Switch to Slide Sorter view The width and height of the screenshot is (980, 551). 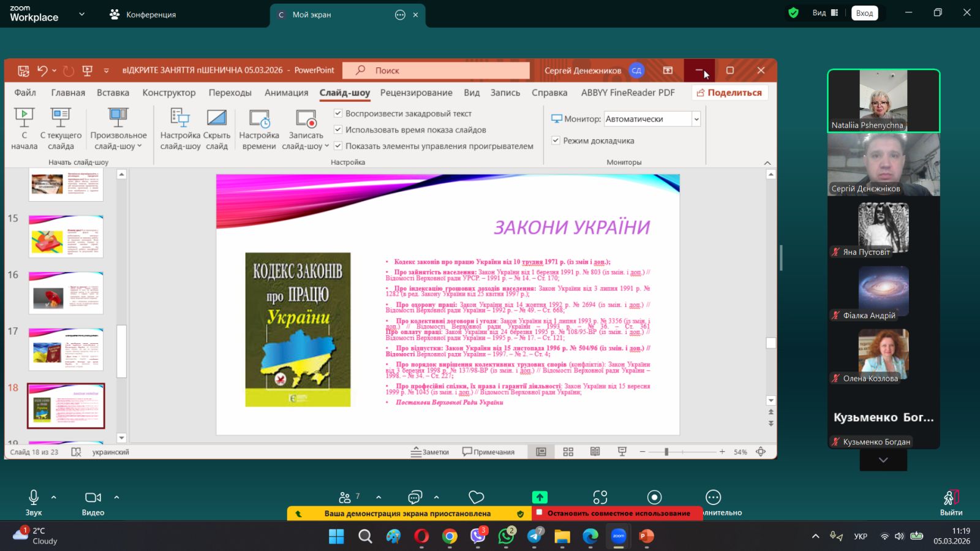point(568,452)
